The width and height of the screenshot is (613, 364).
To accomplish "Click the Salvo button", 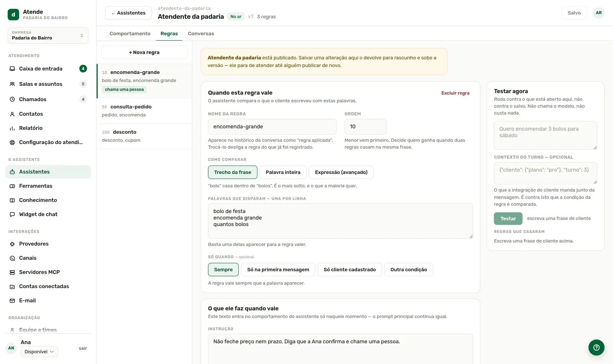I will (574, 13).
